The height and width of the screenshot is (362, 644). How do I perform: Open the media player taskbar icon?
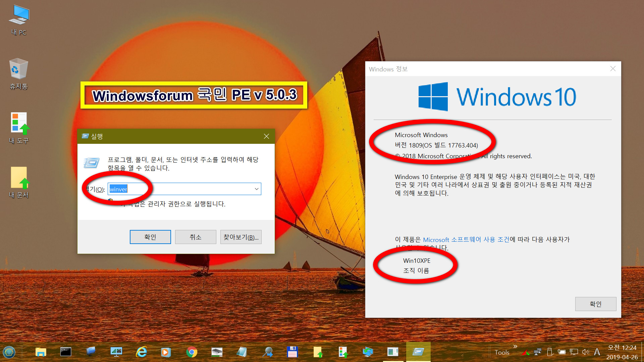point(166,352)
